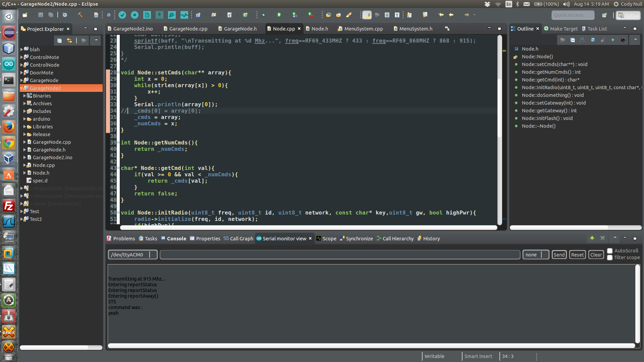Expand the blah project
This screenshot has width=644, height=362.
22,49
